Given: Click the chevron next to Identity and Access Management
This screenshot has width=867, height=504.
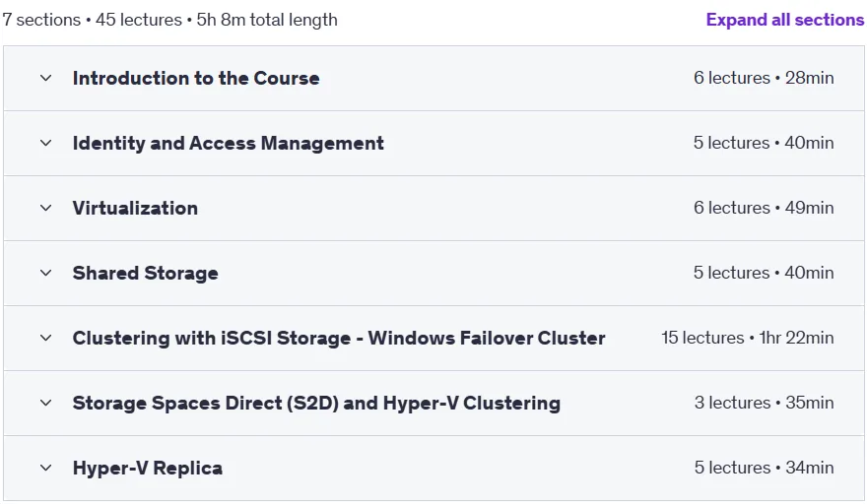Looking at the screenshot, I should tap(46, 143).
